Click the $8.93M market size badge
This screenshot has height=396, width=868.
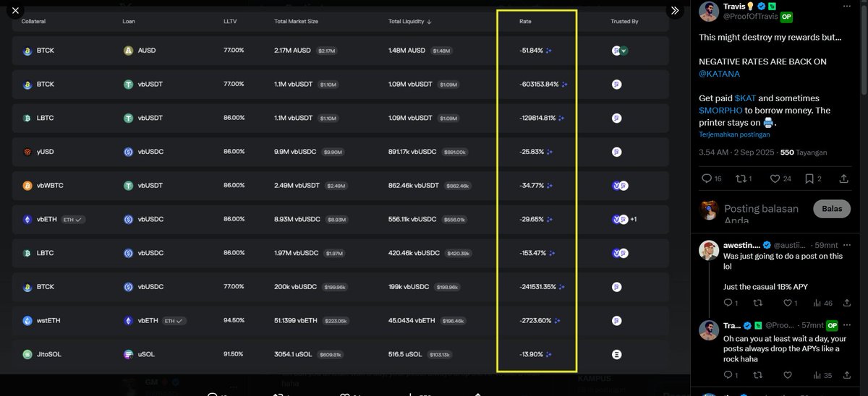(336, 220)
